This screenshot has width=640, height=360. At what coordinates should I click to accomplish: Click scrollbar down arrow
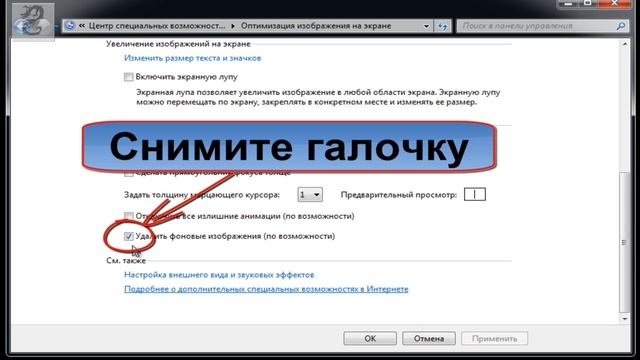pyautogui.click(x=625, y=319)
